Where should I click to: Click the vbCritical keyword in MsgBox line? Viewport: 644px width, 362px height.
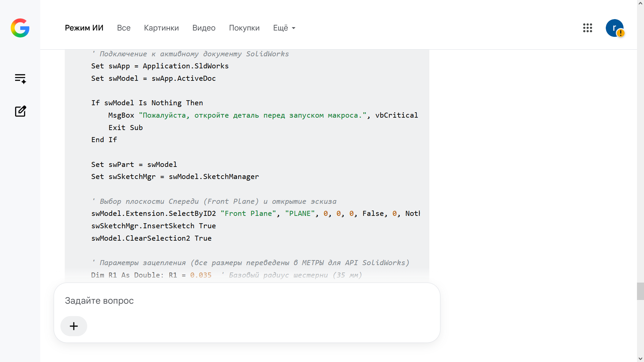pyautogui.click(x=397, y=115)
